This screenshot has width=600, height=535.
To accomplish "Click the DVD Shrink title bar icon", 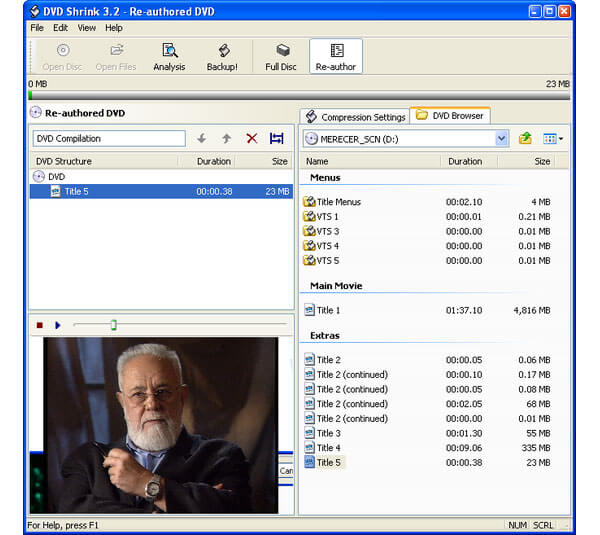I will coord(35,11).
